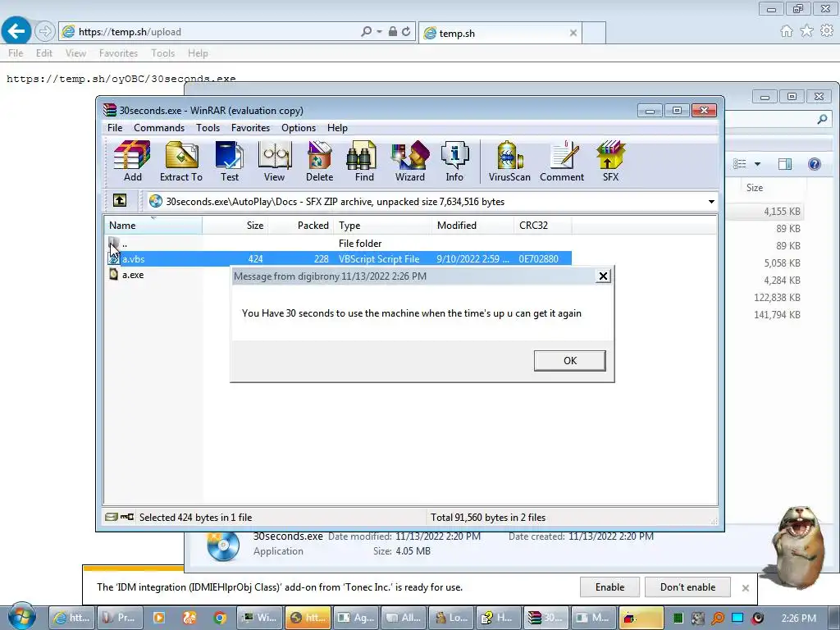The image size is (840, 630).
Task: Sort by the Name column header
Action: pyautogui.click(x=153, y=226)
